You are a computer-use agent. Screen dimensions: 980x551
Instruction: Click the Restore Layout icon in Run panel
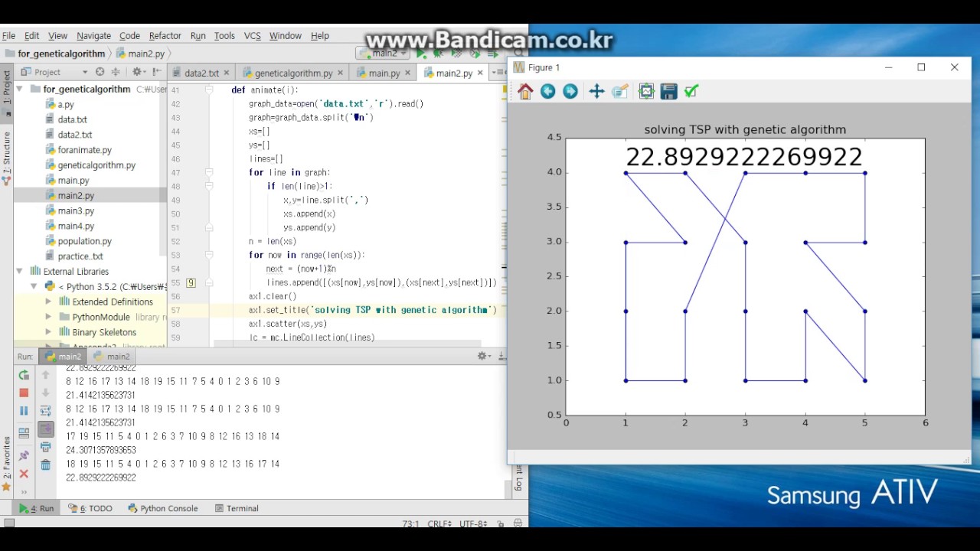tap(24, 432)
